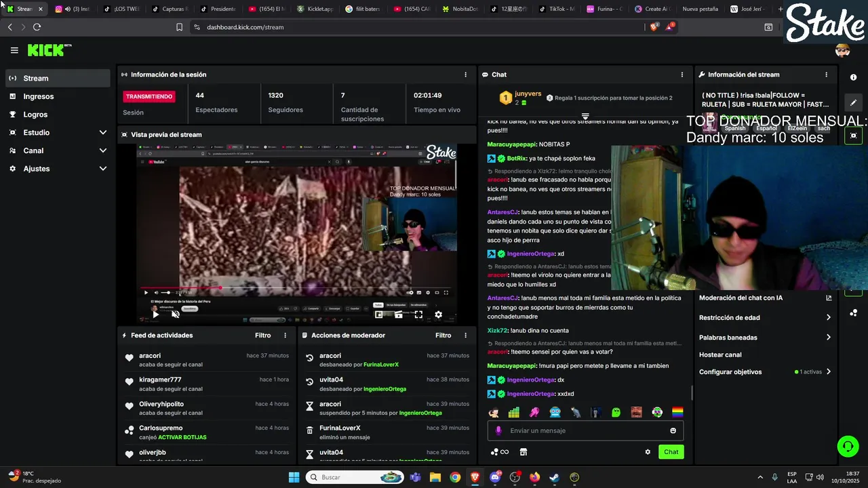Enter fullscreen on the stream preview
Image resolution: width=868 pixels, height=488 pixels.
tap(418, 314)
